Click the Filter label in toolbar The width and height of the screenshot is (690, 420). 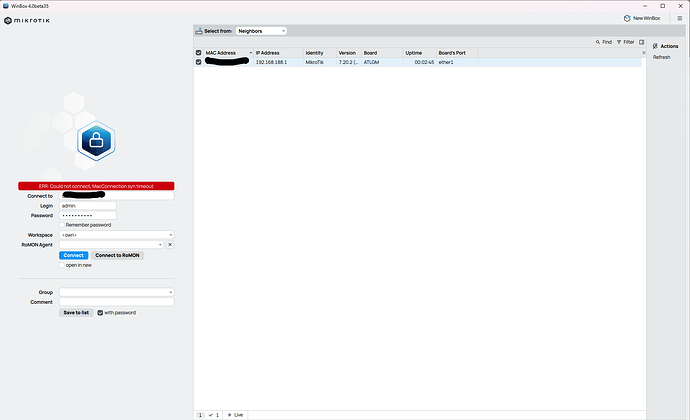pyautogui.click(x=629, y=42)
